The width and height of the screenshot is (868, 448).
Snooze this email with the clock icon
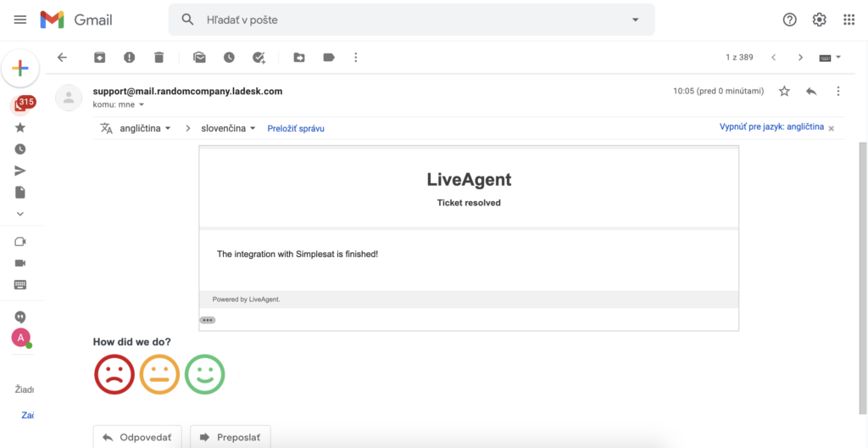tap(229, 58)
